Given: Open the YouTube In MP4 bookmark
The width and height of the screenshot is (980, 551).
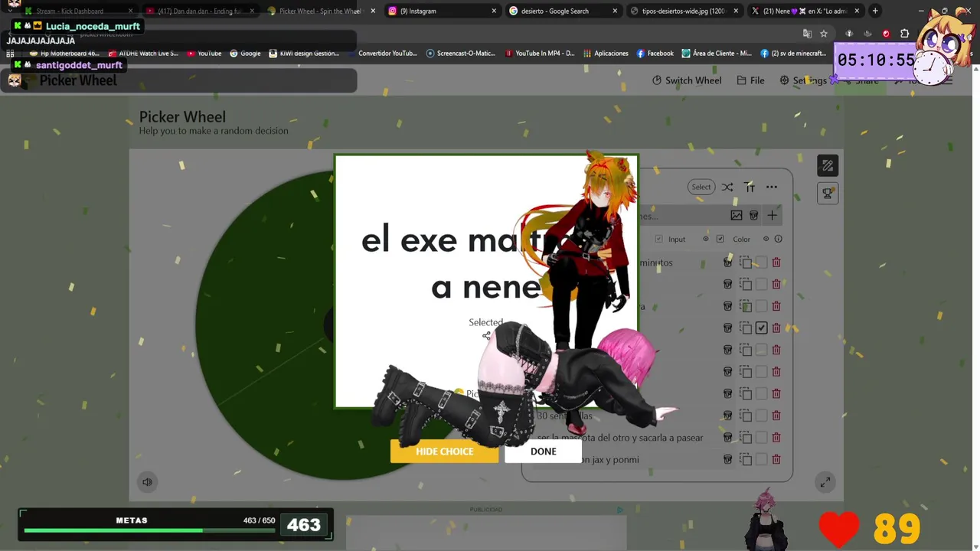Looking at the screenshot, I should [540, 54].
